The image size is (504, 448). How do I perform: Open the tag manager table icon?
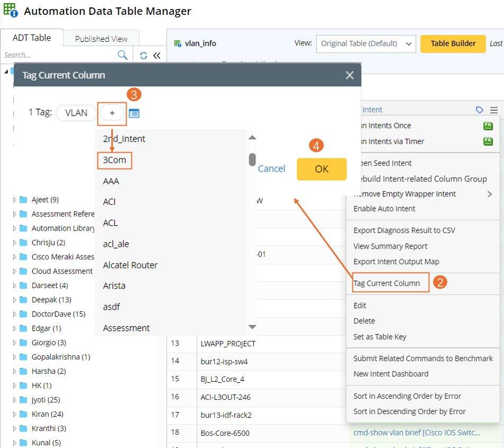[x=134, y=113]
